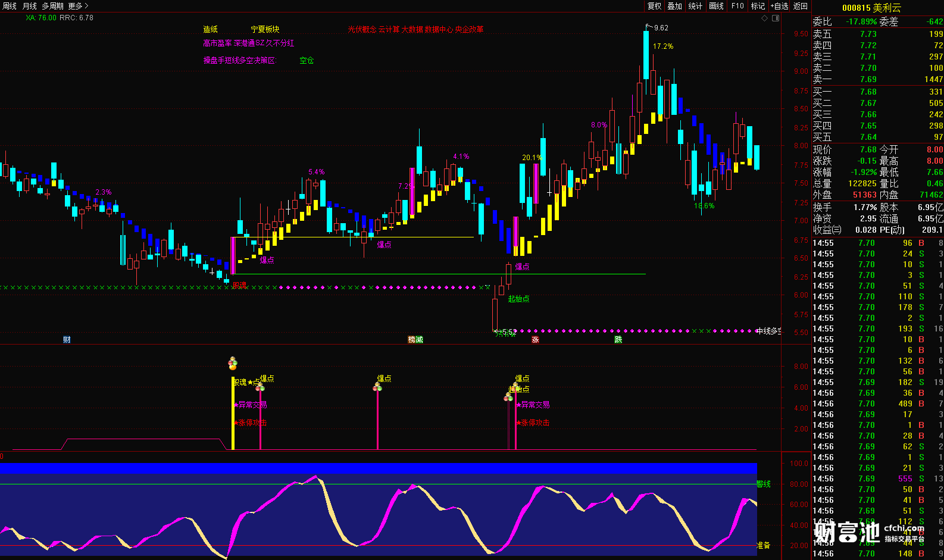Click the 外盘 value 51363

tap(865, 195)
